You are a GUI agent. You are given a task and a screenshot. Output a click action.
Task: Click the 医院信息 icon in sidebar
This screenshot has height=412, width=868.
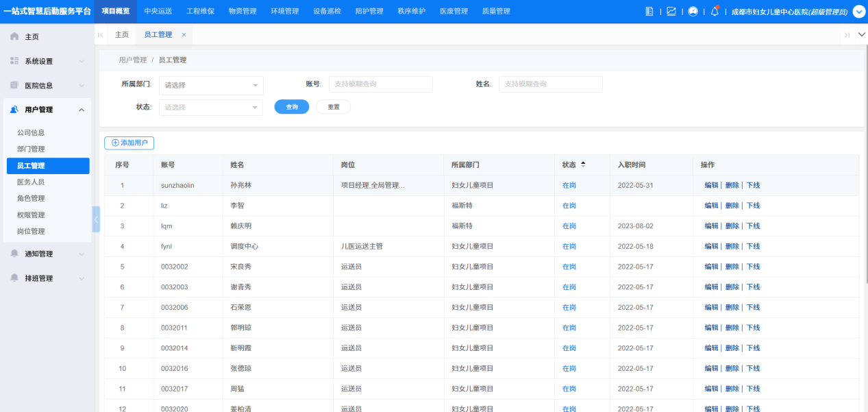click(x=14, y=86)
